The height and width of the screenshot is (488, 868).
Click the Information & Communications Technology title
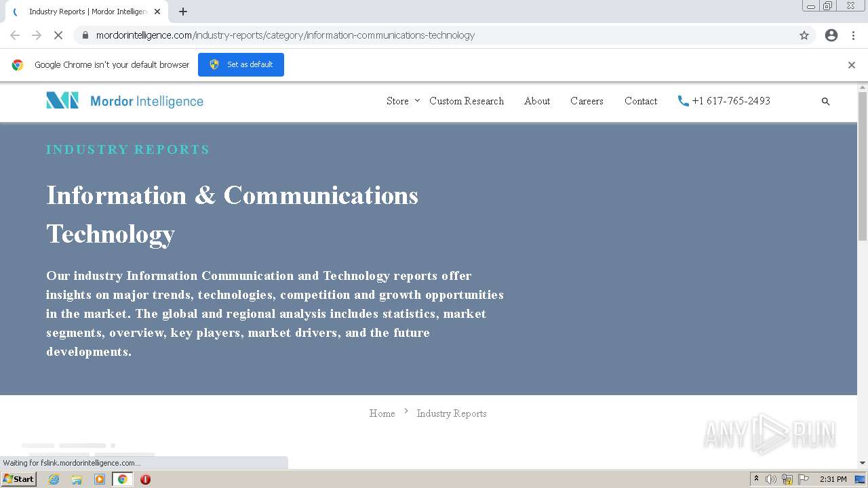tap(232, 214)
